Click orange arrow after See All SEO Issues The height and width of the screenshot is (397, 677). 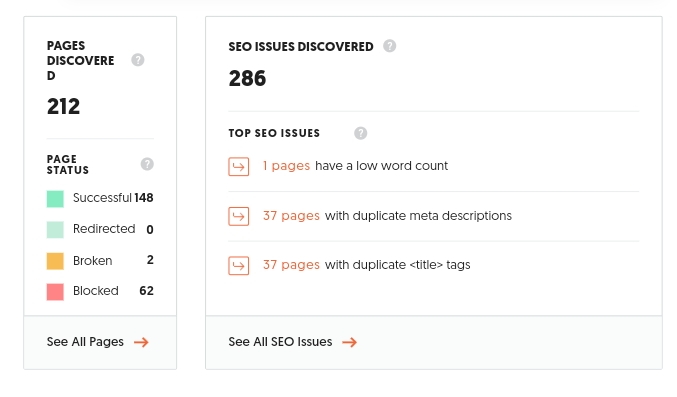[x=350, y=343]
